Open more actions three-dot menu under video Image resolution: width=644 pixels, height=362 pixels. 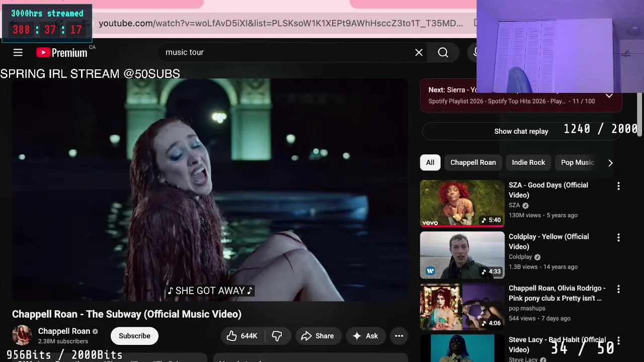pyautogui.click(x=399, y=336)
